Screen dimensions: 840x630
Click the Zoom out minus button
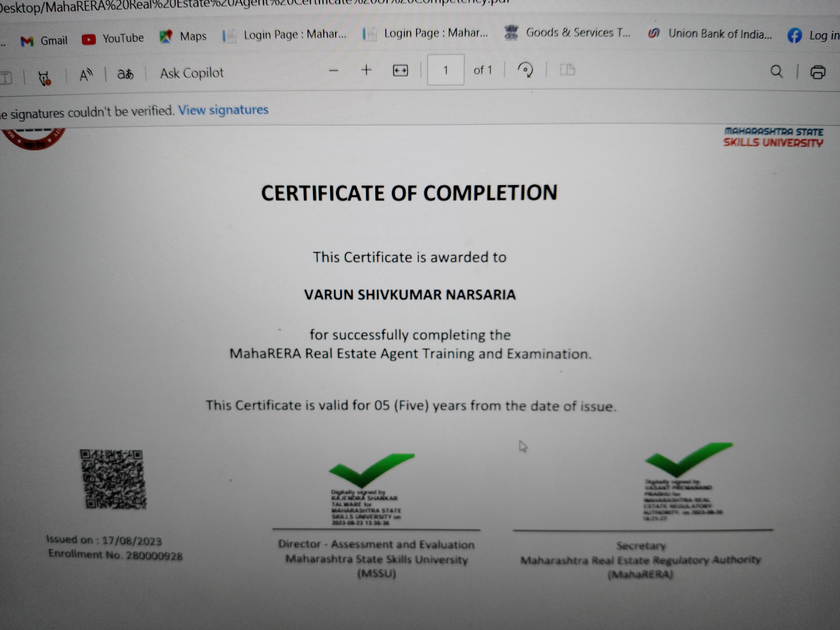(x=333, y=70)
